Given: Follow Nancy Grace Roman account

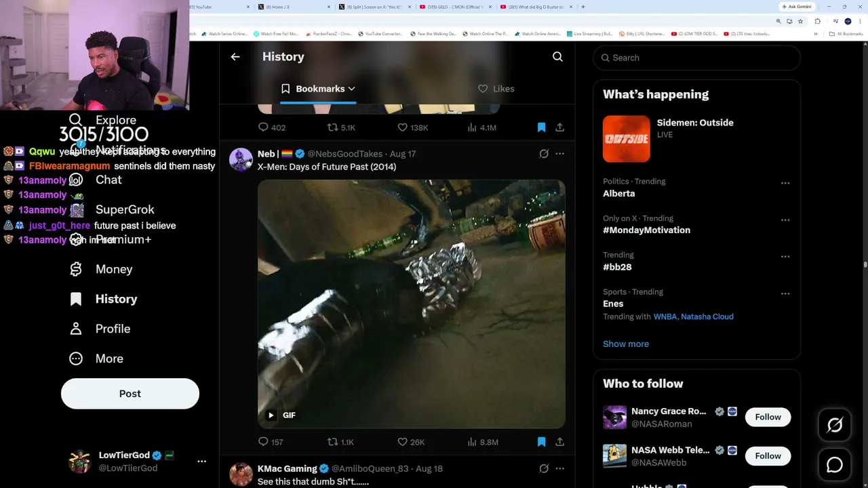Looking at the screenshot, I should [768, 417].
